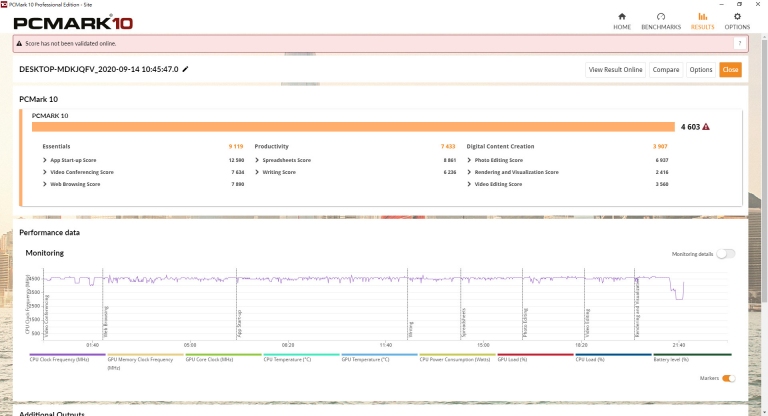The image size is (768, 416).
Task: Expand Photo Editing Score details
Action: [469, 160]
